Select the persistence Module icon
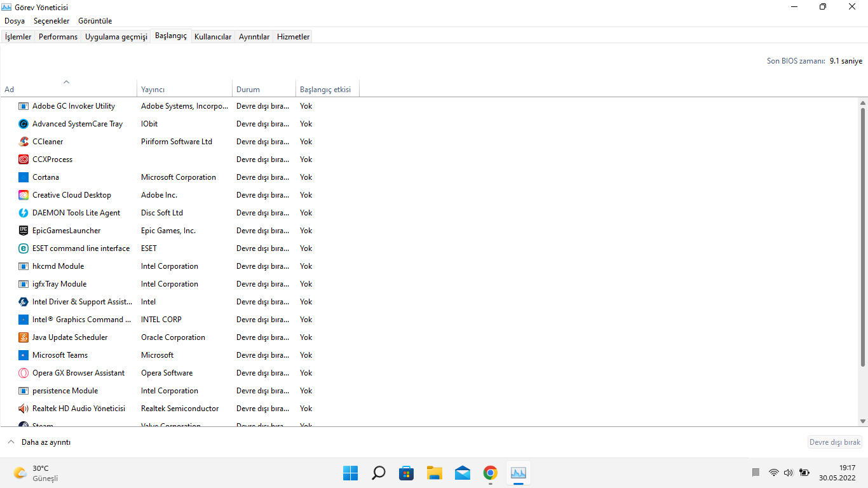Image resolution: width=868 pixels, height=488 pixels. (x=24, y=391)
